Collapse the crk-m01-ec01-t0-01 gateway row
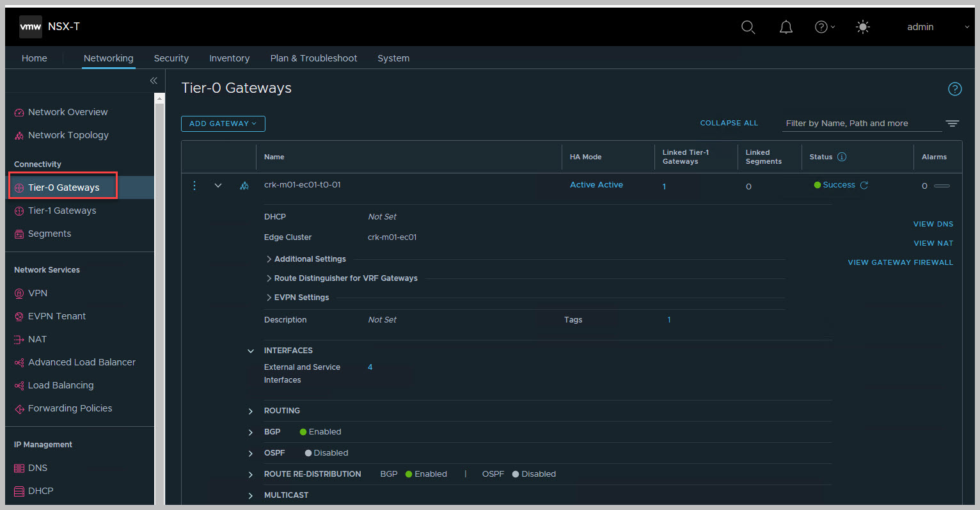Viewport: 980px width, 510px height. pos(218,186)
